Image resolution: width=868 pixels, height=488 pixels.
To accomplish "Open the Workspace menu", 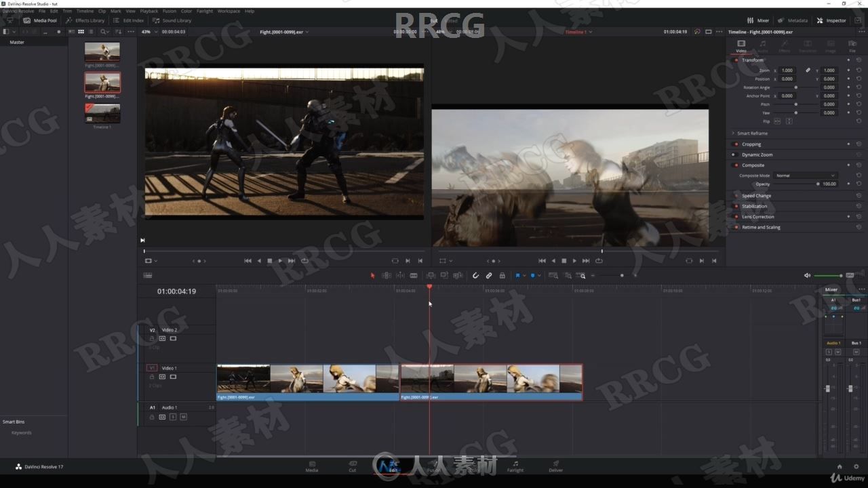I will pos(229,11).
